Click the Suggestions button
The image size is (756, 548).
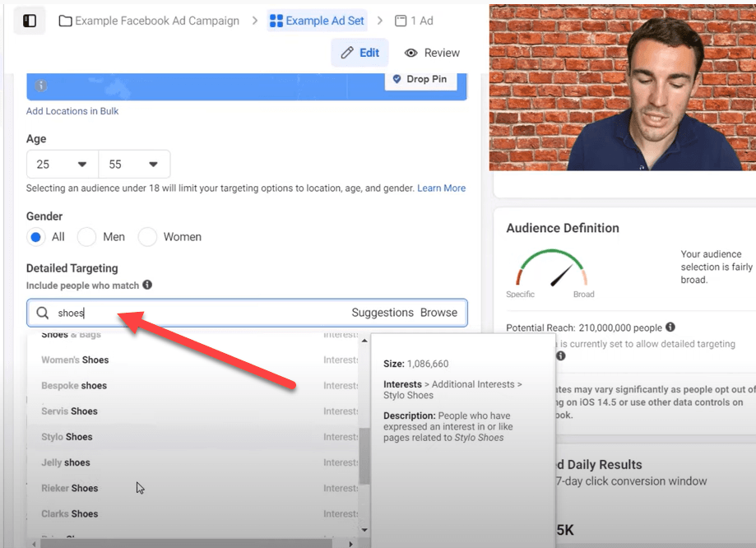pos(383,313)
